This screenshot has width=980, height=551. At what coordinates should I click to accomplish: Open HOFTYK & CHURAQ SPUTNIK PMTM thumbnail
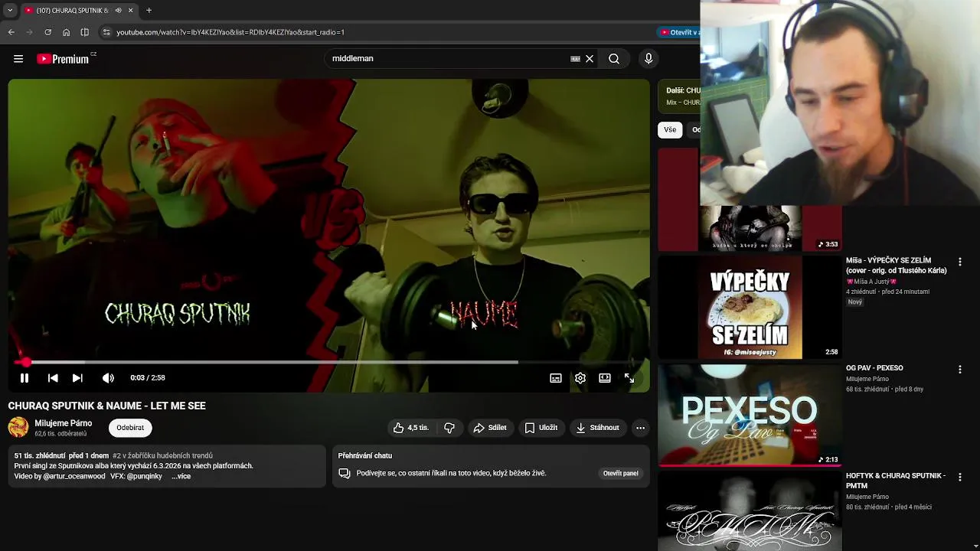[750, 512]
